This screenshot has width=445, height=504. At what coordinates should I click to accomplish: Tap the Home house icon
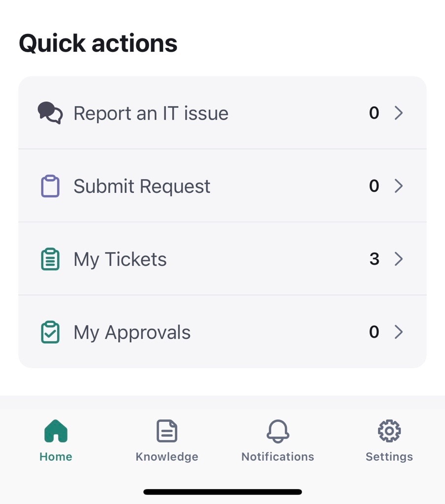[56, 431]
